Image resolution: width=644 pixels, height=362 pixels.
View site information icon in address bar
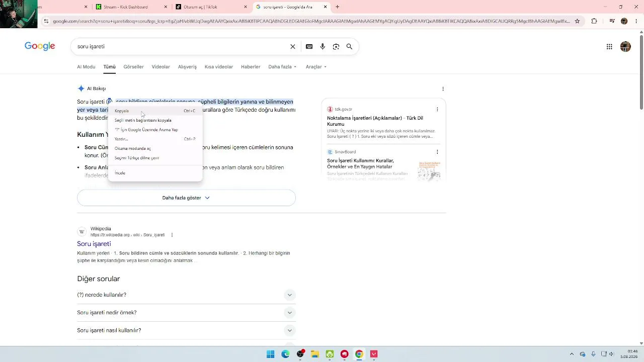pyautogui.click(x=46, y=21)
